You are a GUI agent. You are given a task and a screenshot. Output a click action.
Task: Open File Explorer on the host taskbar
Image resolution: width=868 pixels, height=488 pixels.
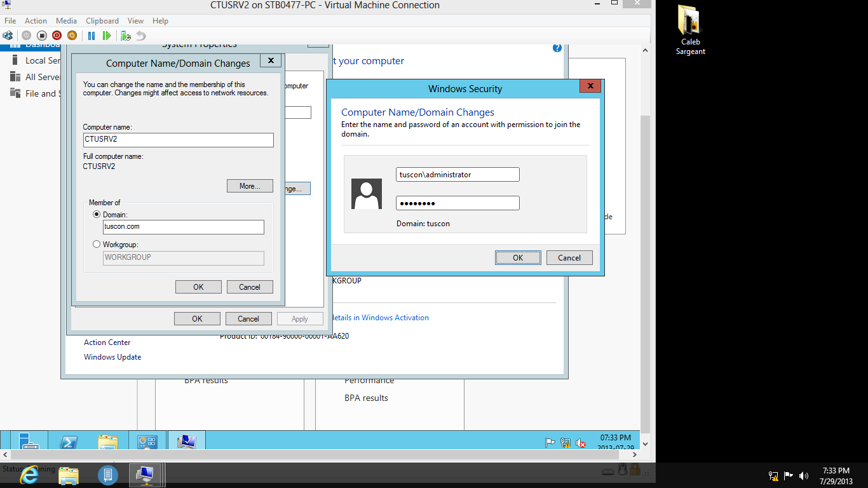(68, 475)
